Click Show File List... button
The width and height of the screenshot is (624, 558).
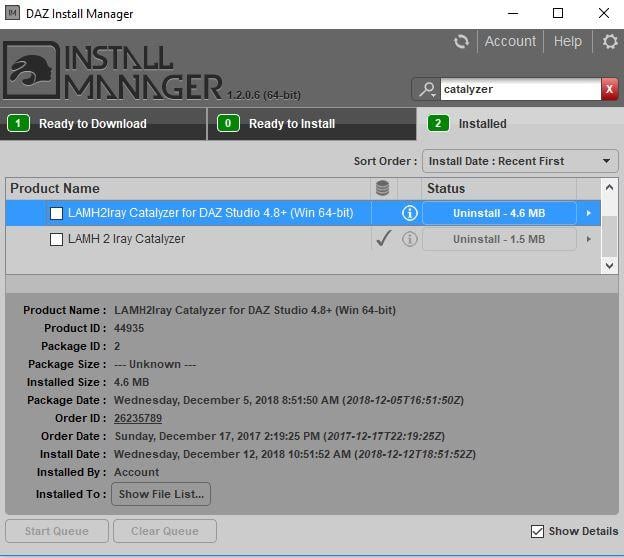[161, 494]
